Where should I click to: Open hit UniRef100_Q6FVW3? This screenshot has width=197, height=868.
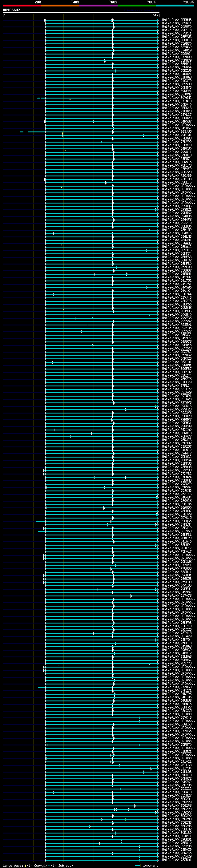click(x=177, y=37)
